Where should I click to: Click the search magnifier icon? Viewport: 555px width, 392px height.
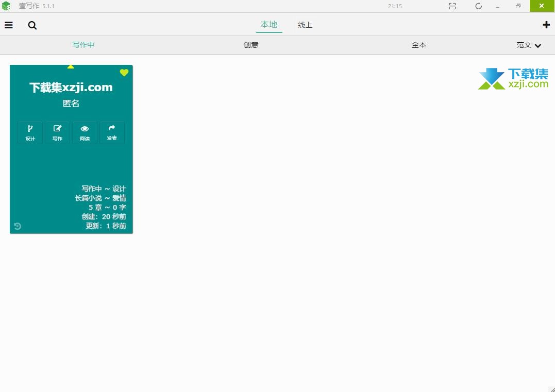coord(32,25)
